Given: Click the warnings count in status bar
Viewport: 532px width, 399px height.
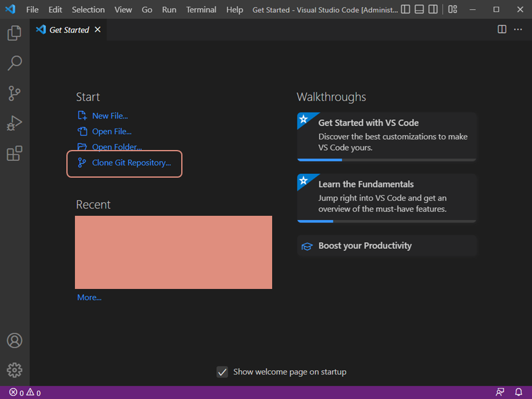Looking at the screenshot, I should pyautogui.click(x=34, y=393).
